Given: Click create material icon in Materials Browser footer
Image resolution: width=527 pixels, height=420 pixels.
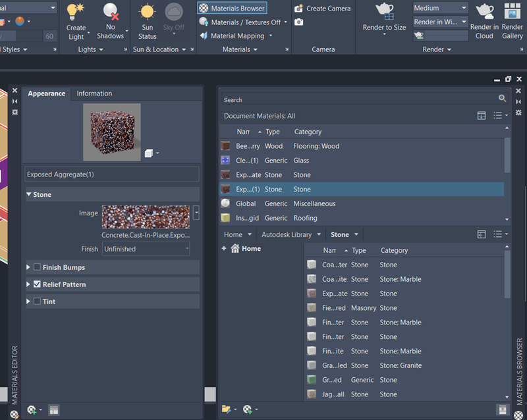Looking at the screenshot, I should [250, 409].
